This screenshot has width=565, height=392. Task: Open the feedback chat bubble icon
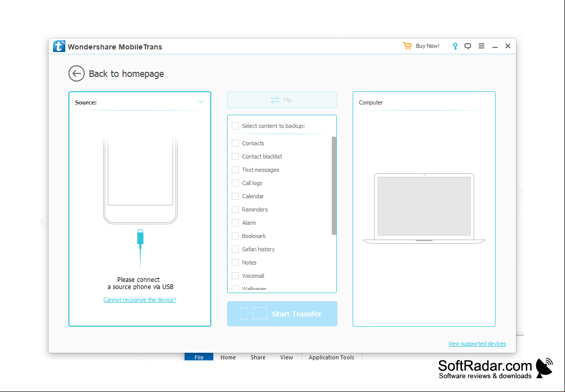click(x=468, y=46)
